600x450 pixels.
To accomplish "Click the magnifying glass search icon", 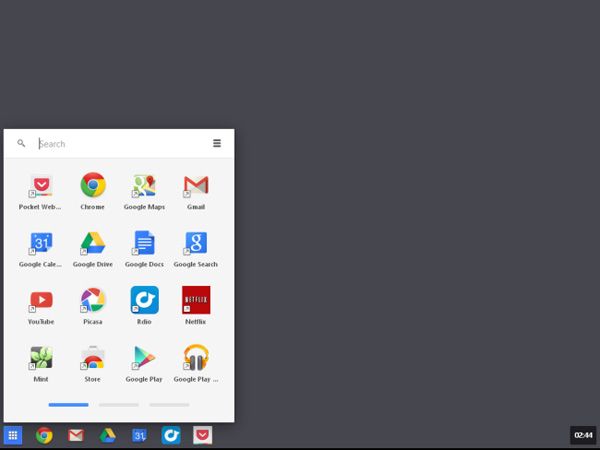I will [21, 143].
